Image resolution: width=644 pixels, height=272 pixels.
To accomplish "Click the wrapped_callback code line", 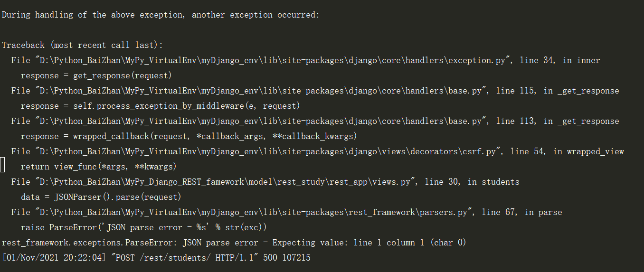I will point(189,137).
